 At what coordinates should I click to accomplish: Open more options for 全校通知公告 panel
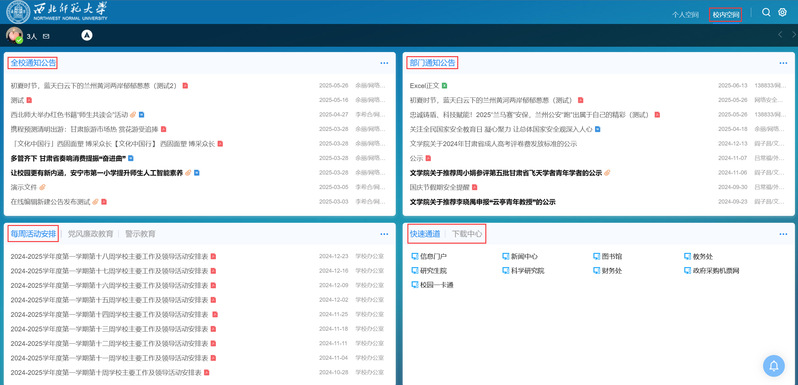click(384, 63)
